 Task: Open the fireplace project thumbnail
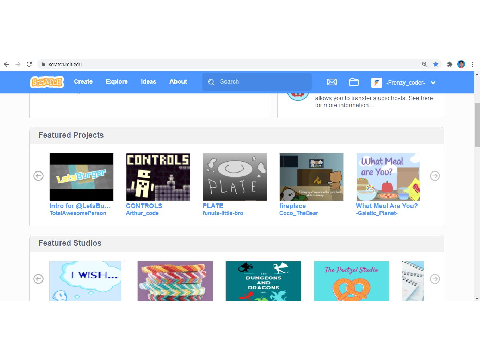coord(312,177)
